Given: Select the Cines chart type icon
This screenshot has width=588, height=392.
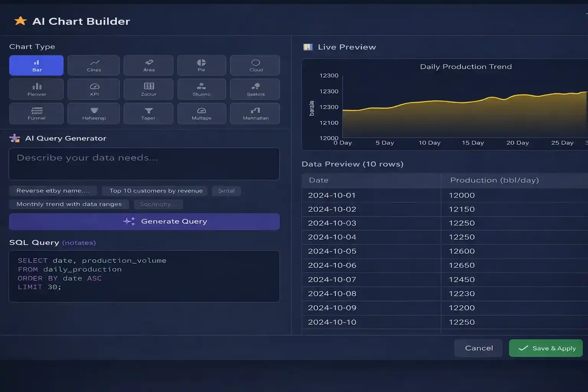Looking at the screenshot, I should click(93, 65).
